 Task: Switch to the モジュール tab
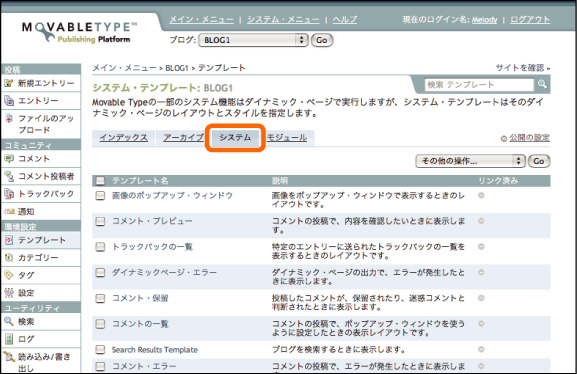(287, 138)
